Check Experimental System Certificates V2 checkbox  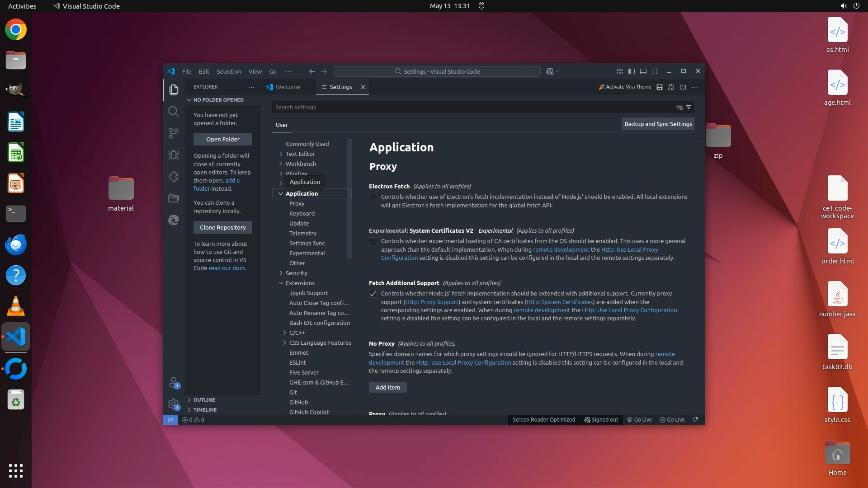tap(373, 241)
